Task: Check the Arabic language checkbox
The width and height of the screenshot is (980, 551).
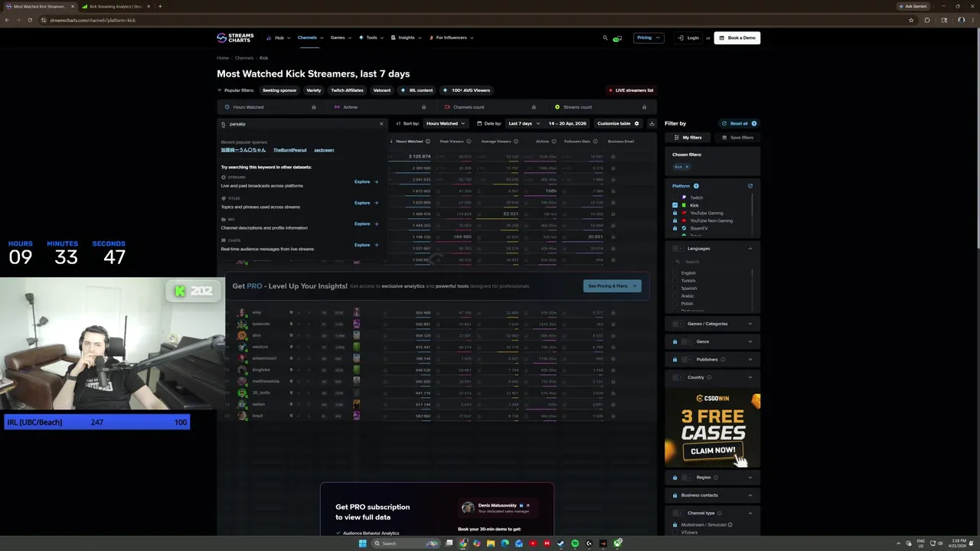Action: click(x=675, y=296)
